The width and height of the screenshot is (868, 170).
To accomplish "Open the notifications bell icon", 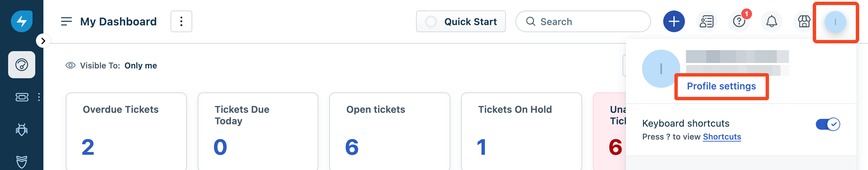I will tap(771, 21).
